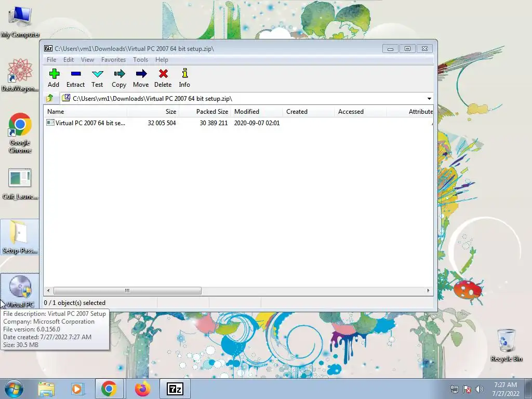The image size is (532, 399).
Task: Open the Help menu
Action: pos(162,60)
